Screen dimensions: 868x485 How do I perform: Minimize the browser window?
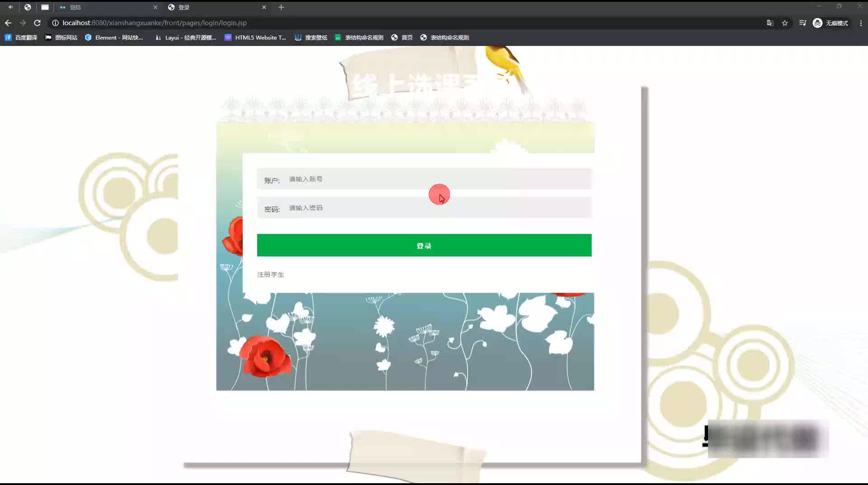coord(818,6)
